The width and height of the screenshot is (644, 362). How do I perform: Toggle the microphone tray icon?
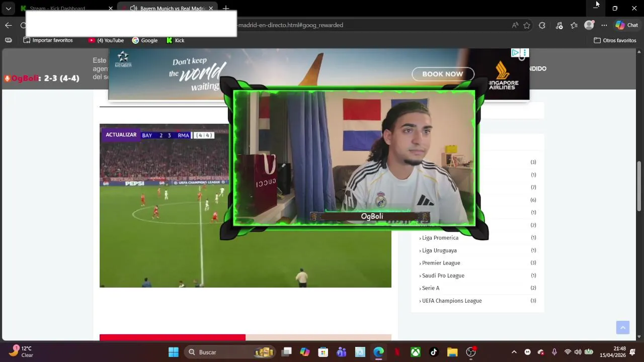tap(554, 352)
